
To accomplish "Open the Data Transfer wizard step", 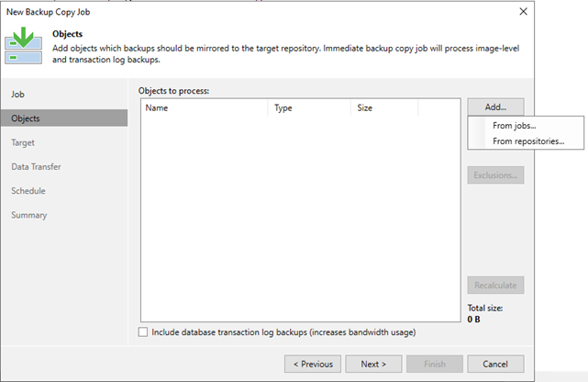I will (x=37, y=167).
